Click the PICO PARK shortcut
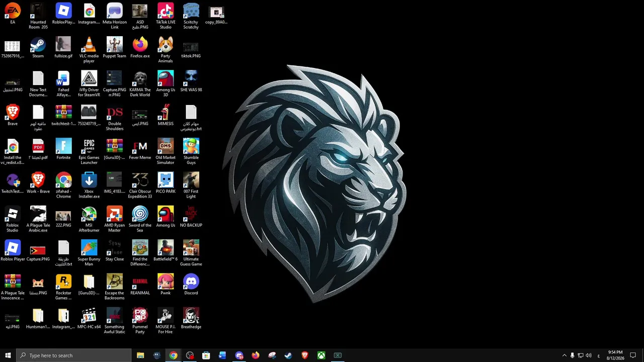Screen dimensions: 644x362 [166, 182]
